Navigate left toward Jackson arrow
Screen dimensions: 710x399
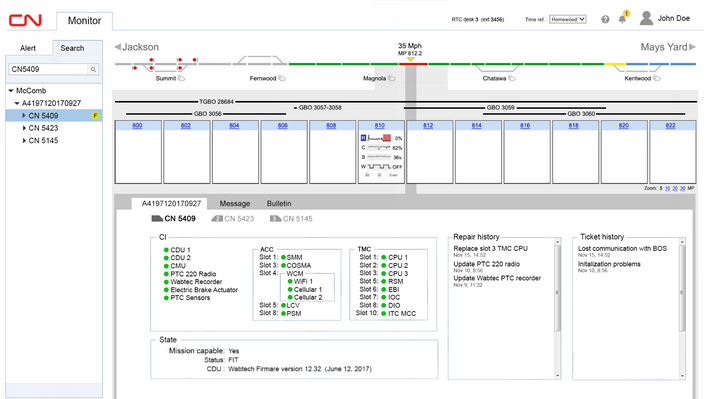coord(117,47)
